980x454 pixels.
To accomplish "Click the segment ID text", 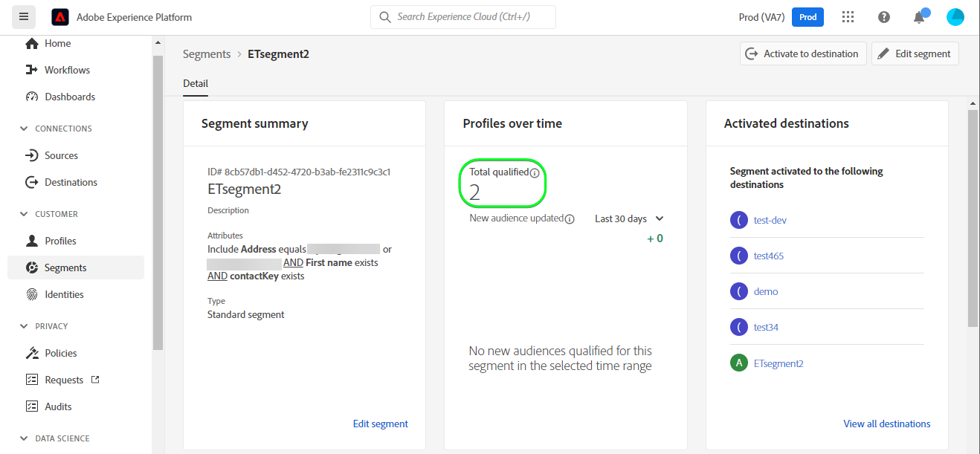I will click(299, 172).
